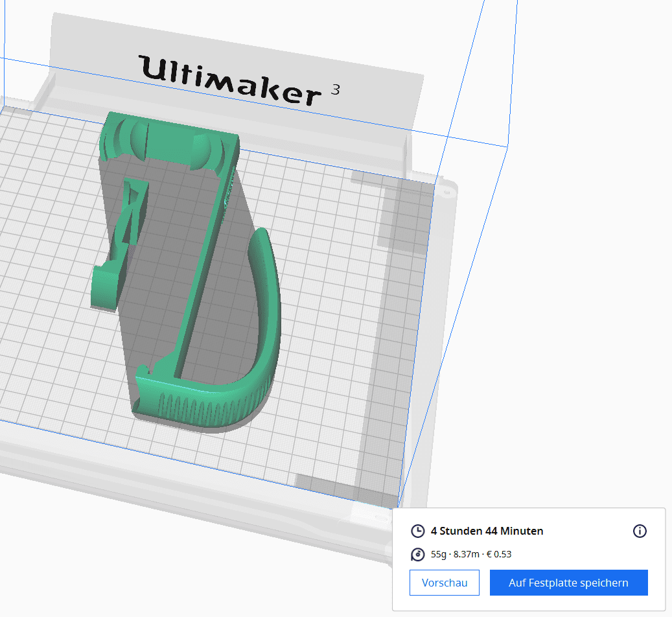Image resolution: width=672 pixels, height=617 pixels.
Task: Click the '4 Stunden 44 Minuten' print time
Action: 487,531
